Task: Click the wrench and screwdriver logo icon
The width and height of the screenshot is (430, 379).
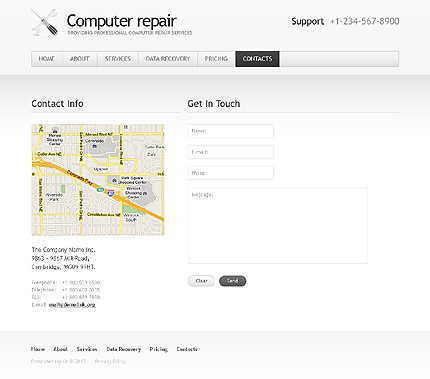Action: (45, 22)
